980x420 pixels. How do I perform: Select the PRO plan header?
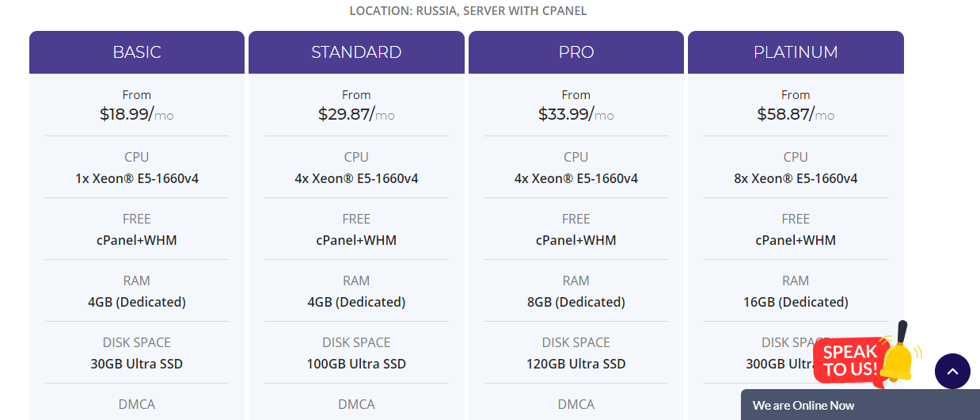pos(576,52)
